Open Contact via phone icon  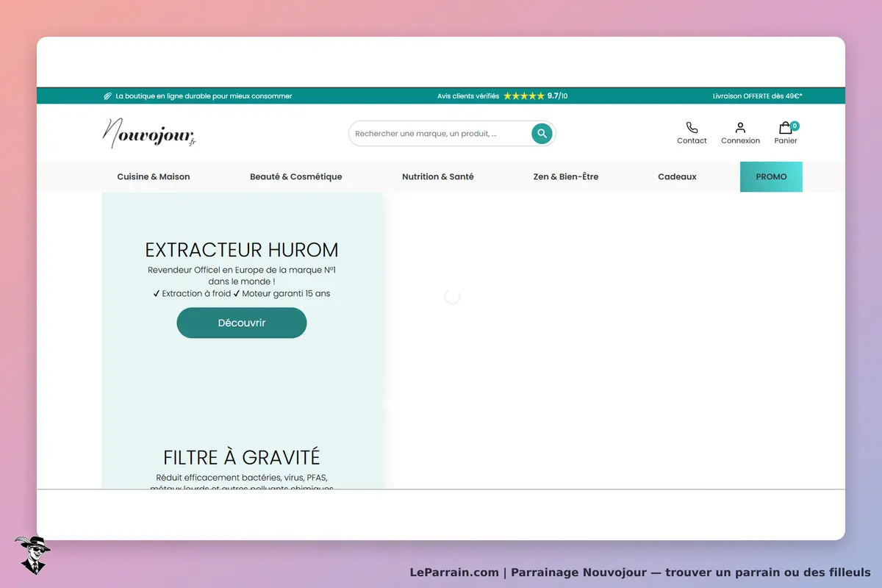692,133
